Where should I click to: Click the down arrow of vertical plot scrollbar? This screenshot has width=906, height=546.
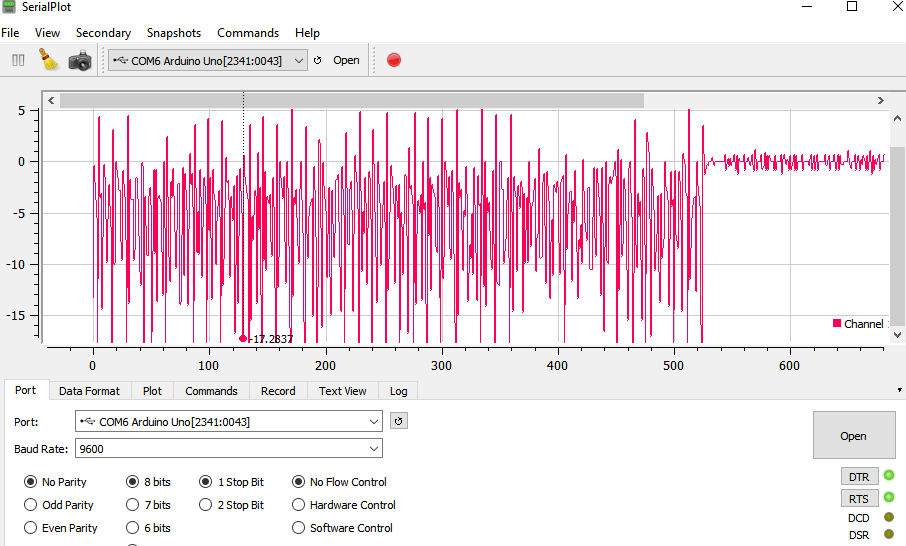click(897, 335)
